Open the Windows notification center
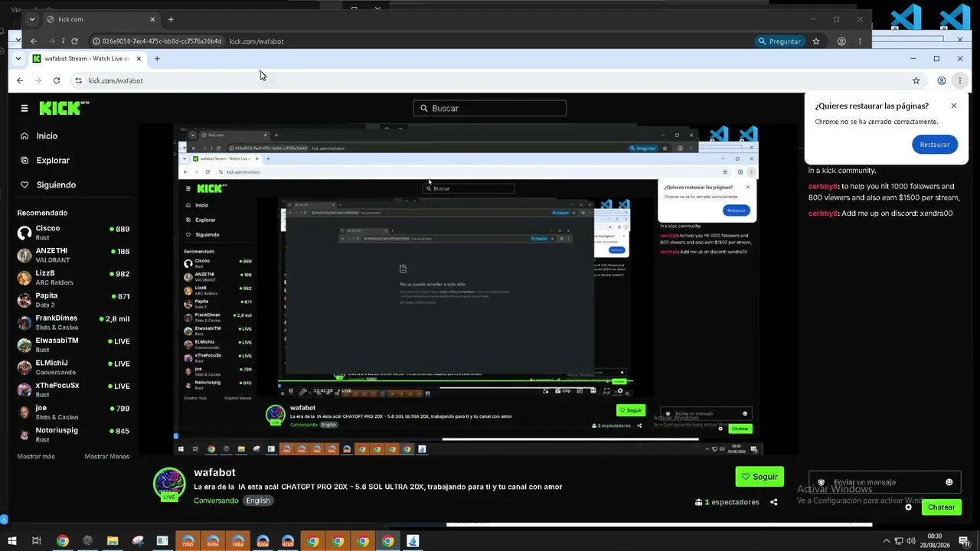This screenshot has width=980, height=551. [963, 541]
